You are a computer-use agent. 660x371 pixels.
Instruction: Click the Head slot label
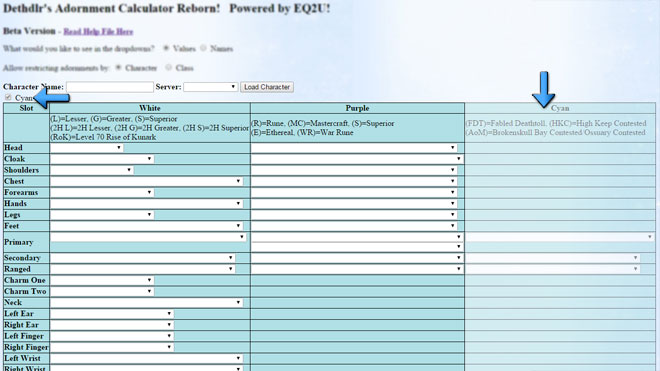tap(13, 148)
